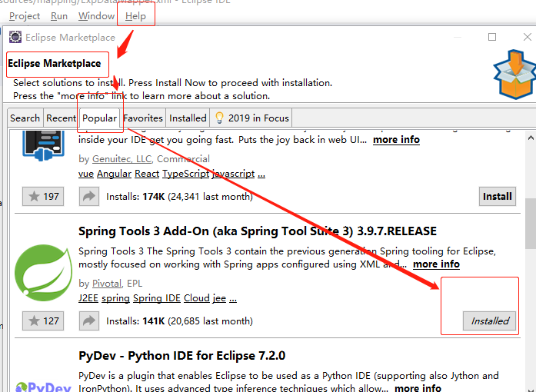Switch to the Search tab

(25, 118)
